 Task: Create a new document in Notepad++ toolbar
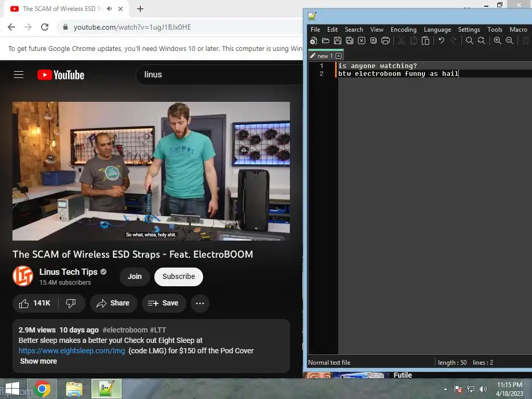313,41
